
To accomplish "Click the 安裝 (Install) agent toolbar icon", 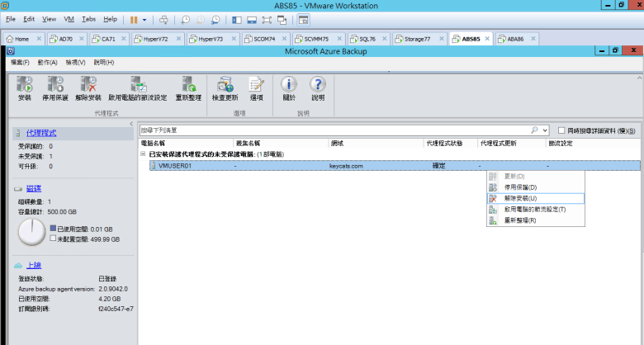I will pos(24,83).
